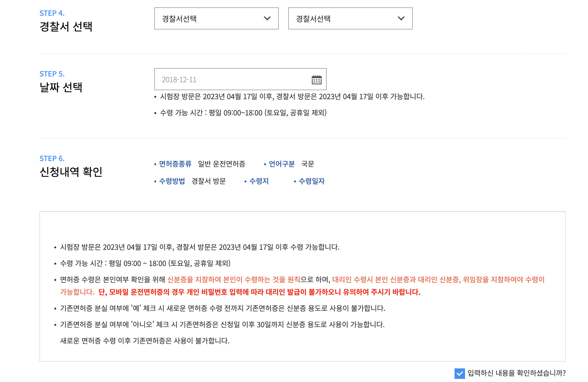The height and width of the screenshot is (382, 588).
Task: Select the blue bullet beside 수령일자
Action: (295, 181)
